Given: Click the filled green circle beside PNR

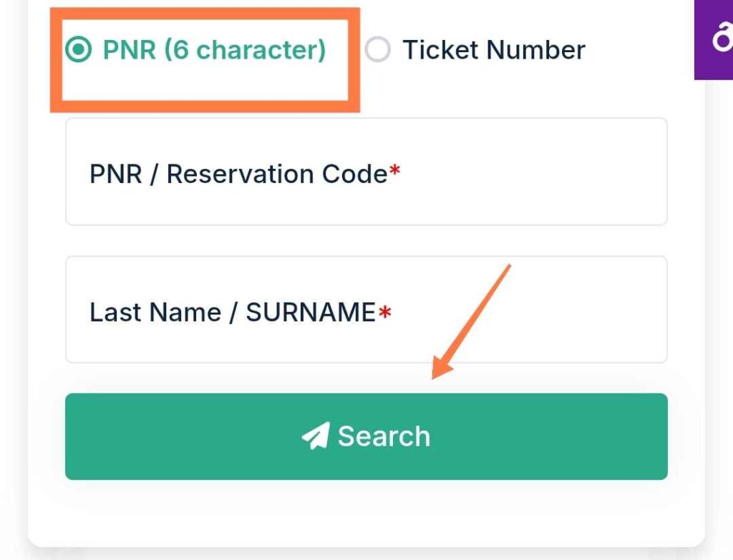Looking at the screenshot, I should tap(78, 49).
